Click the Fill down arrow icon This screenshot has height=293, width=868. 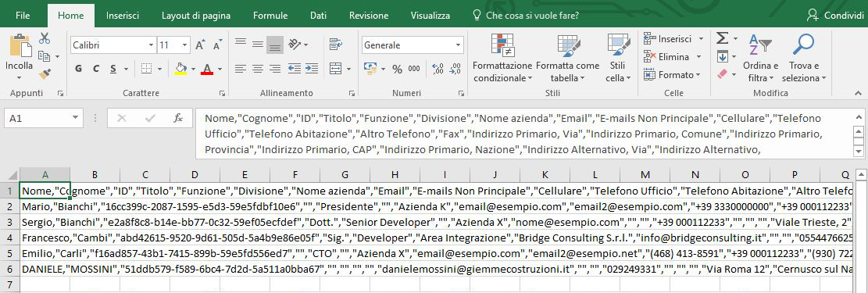[x=723, y=56]
